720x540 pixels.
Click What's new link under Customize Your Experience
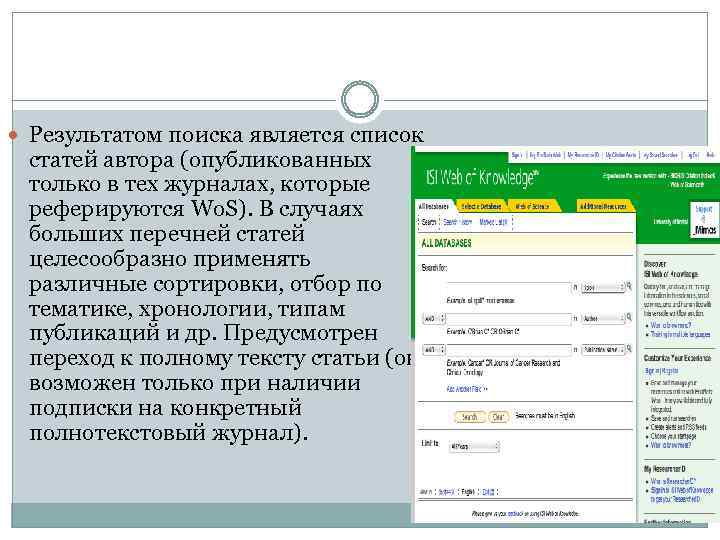670,445
